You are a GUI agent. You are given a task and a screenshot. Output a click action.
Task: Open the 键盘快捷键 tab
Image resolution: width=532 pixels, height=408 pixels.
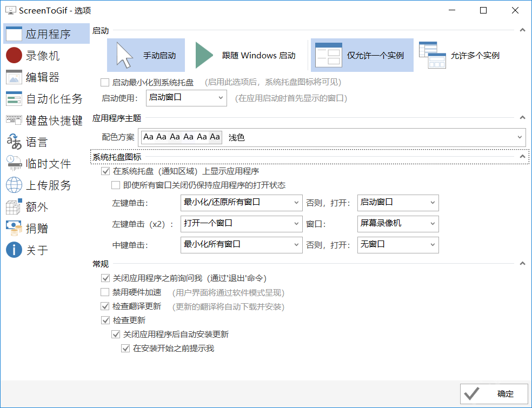click(46, 121)
